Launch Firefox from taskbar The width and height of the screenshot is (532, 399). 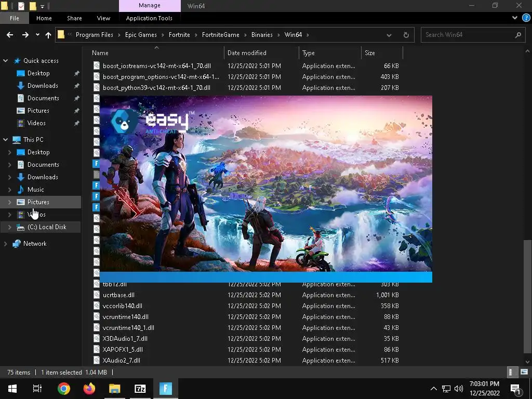pyautogui.click(x=89, y=389)
